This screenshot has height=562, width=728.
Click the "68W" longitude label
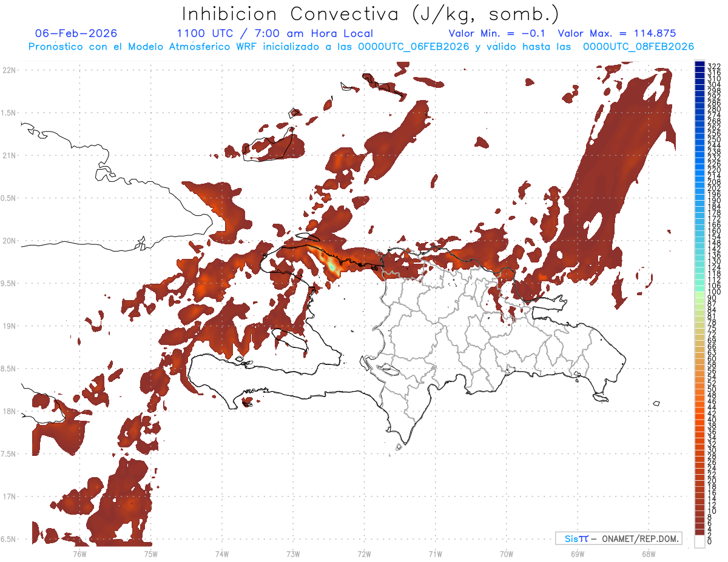[x=648, y=554]
